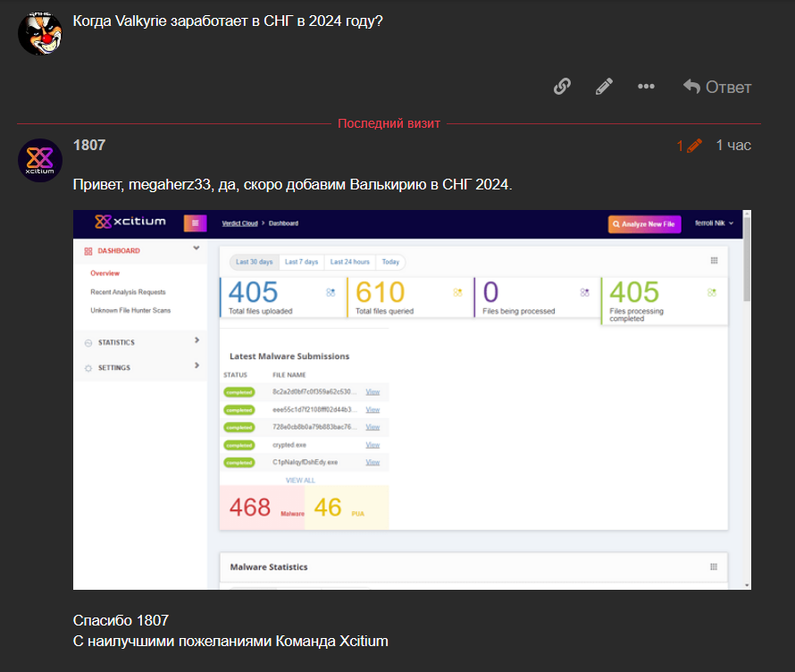Expand the SETTINGS sidebar section

(197, 365)
